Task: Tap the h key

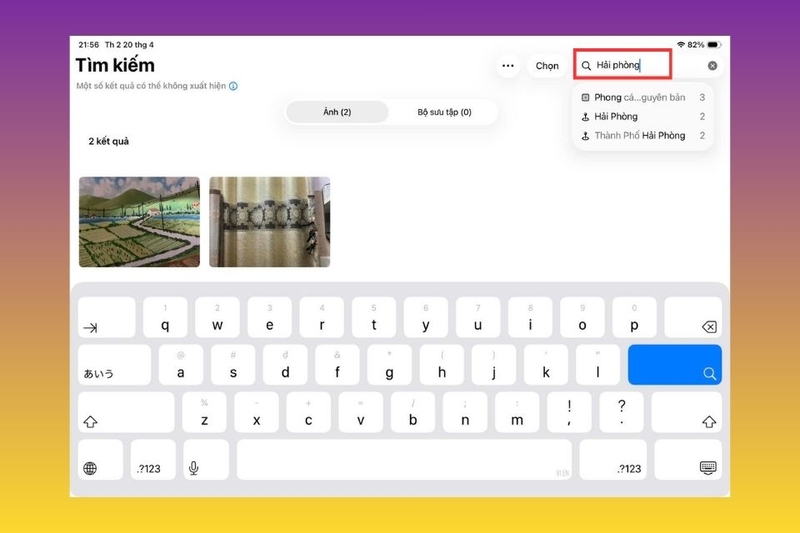Action: [442, 365]
